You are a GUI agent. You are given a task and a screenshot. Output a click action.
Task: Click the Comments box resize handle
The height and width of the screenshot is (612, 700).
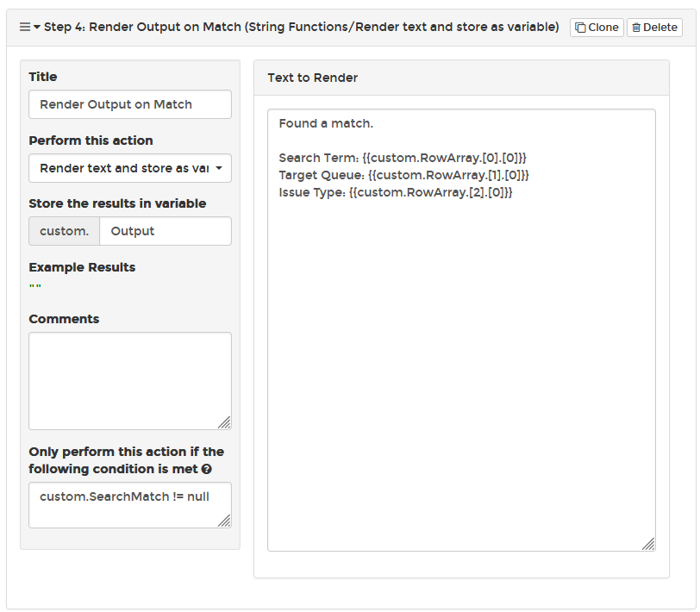point(224,422)
